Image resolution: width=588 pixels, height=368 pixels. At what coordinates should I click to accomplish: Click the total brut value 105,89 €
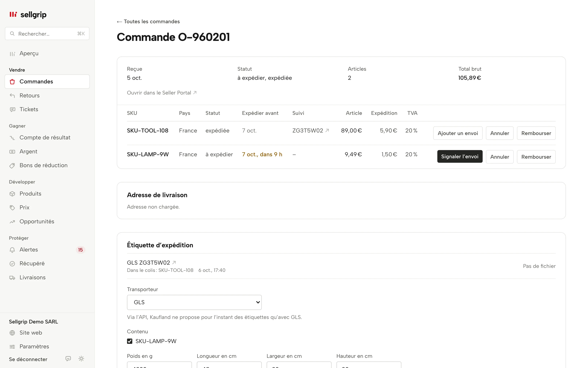(x=469, y=78)
